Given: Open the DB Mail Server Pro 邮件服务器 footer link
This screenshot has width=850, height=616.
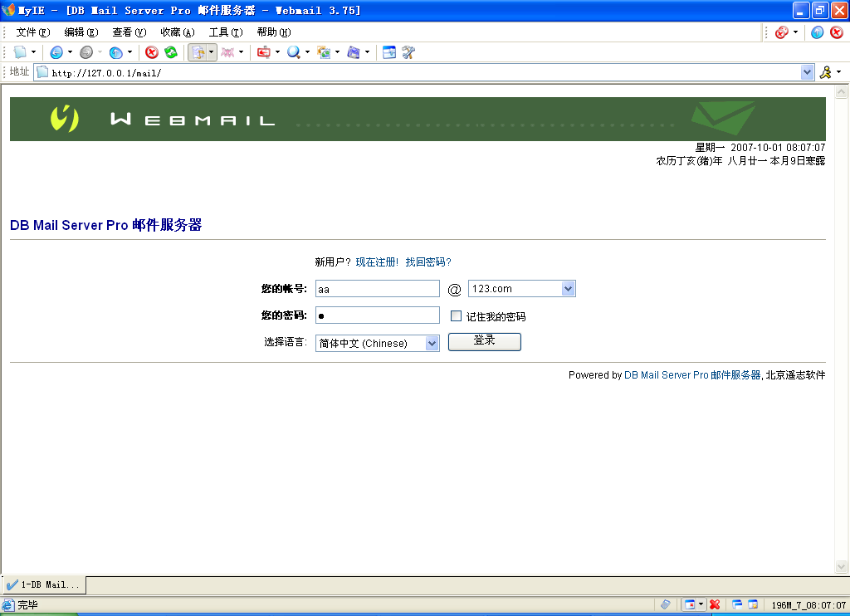Looking at the screenshot, I should 692,374.
